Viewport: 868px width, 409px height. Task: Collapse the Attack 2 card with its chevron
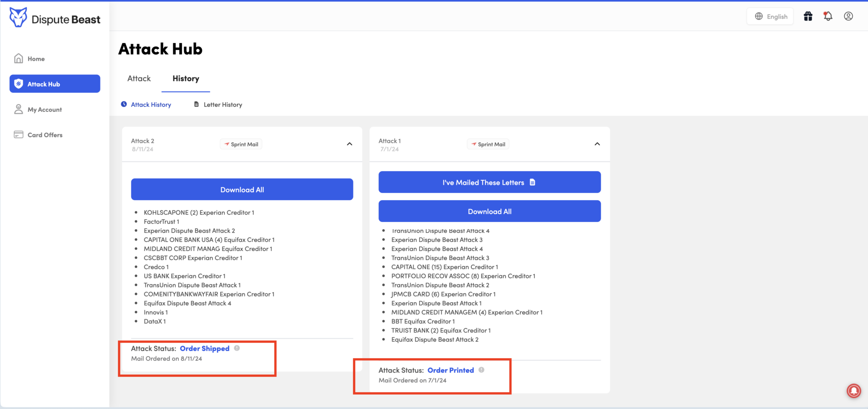(x=349, y=144)
